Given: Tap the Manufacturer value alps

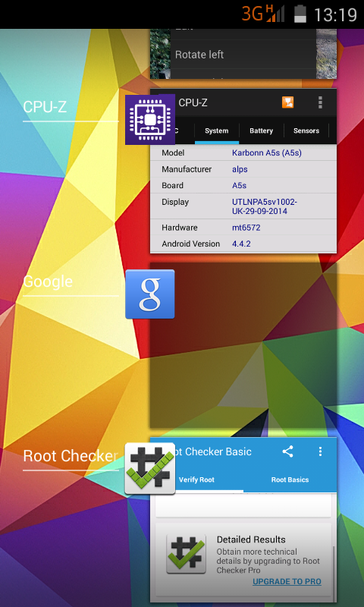Looking at the screenshot, I should coord(240,169).
